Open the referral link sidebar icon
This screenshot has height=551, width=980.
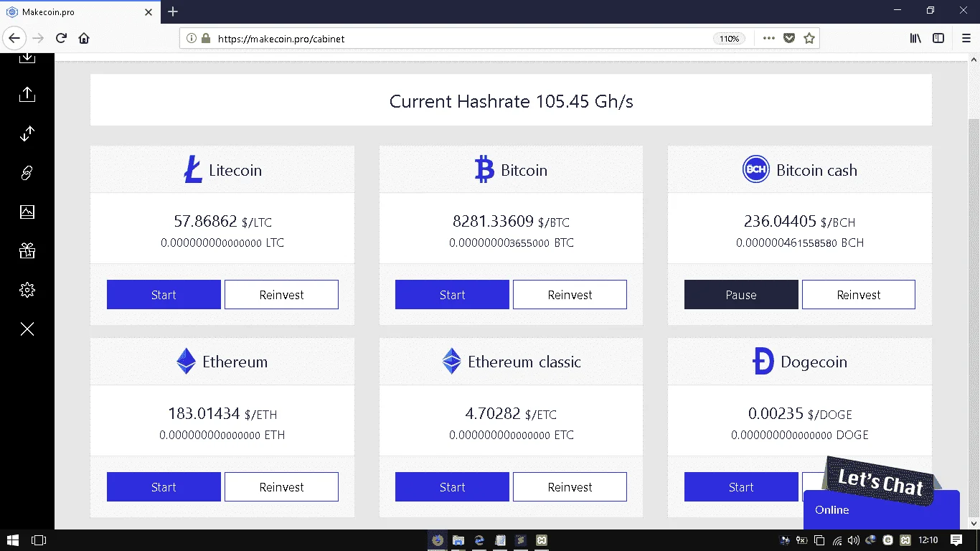[27, 172]
